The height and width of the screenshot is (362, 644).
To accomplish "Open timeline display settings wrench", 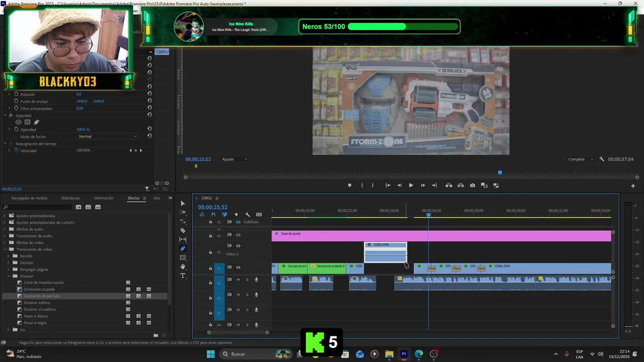I will [248, 215].
